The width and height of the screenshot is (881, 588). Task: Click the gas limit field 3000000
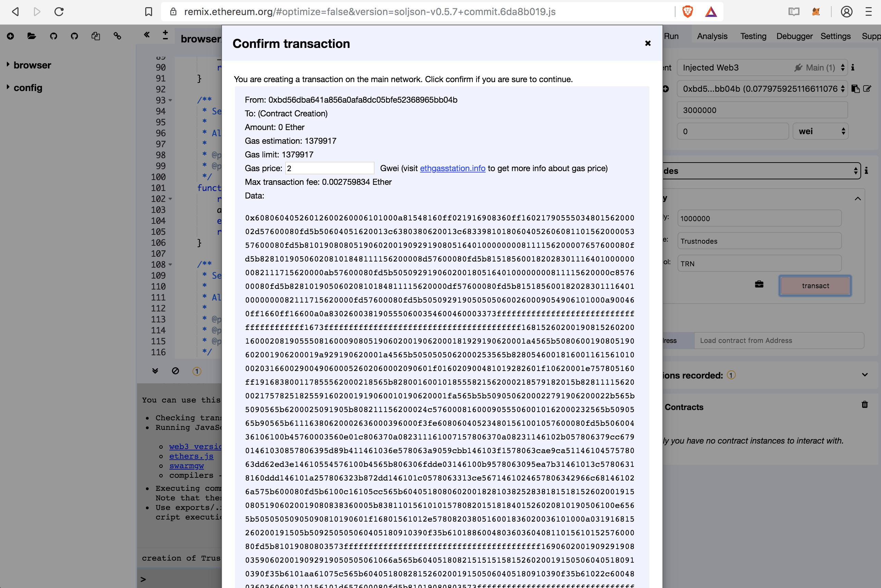coord(762,110)
